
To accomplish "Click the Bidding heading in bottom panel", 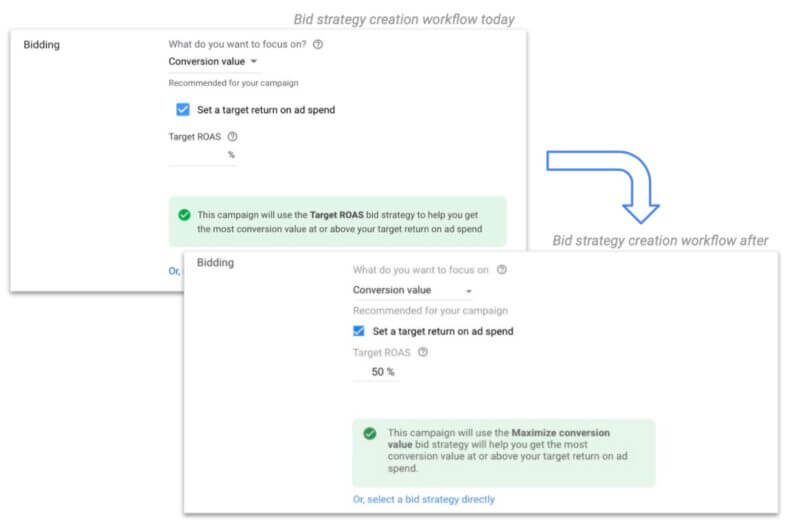I will tap(215, 263).
